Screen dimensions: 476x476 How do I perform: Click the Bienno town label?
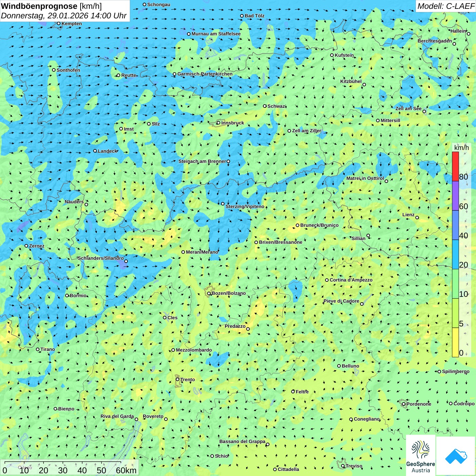(x=66, y=409)
